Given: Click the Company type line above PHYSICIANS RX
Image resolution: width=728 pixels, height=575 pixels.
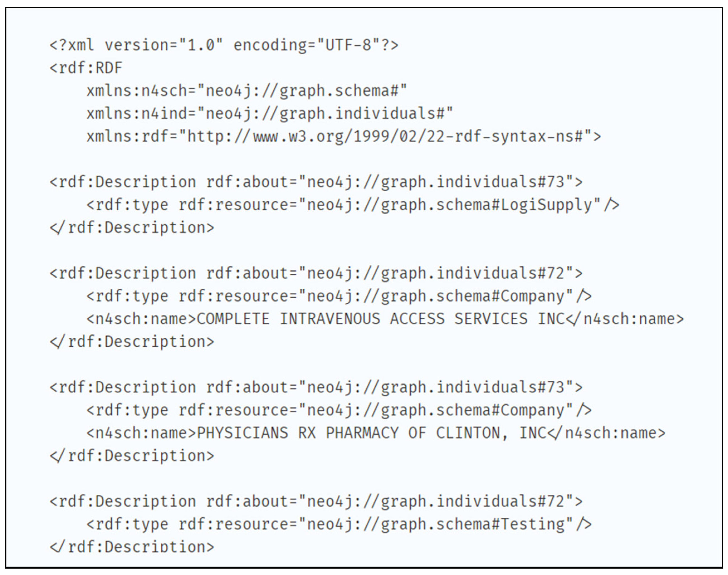Looking at the screenshot, I should point(339,410).
